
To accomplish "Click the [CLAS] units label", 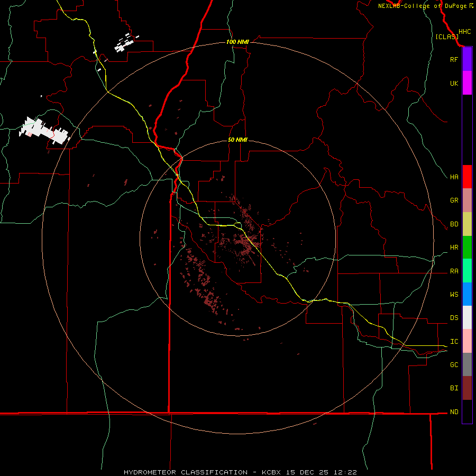I will tap(447, 36).
